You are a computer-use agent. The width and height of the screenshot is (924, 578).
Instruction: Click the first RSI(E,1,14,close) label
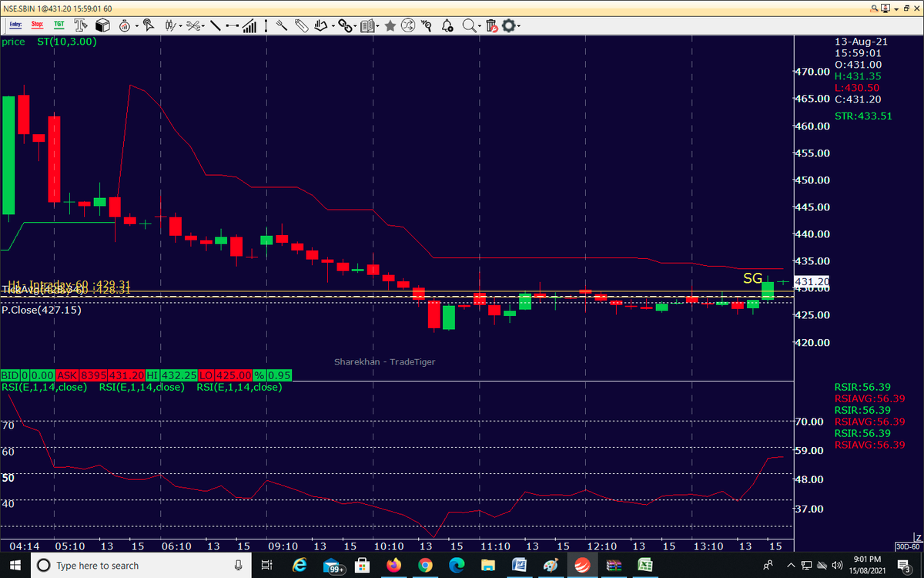coord(44,387)
